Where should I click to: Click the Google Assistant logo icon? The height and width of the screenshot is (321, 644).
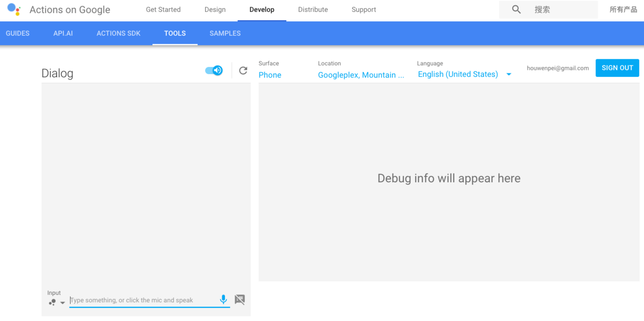14,9
